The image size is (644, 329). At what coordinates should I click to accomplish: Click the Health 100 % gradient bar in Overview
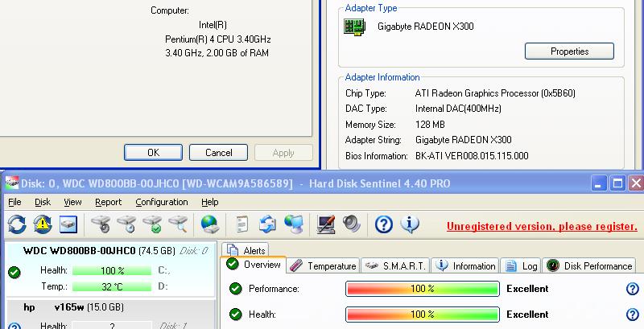pos(422,315)
